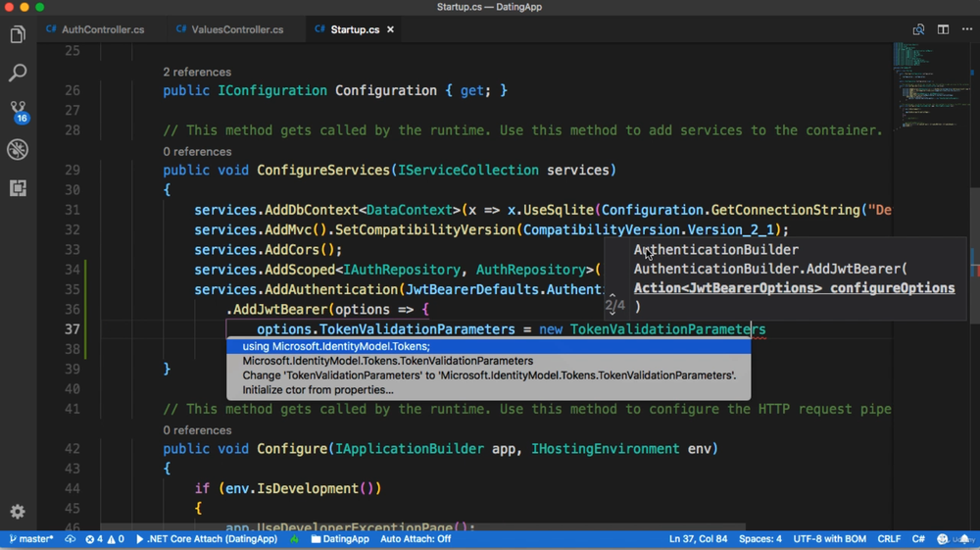
Task: Change encoding via UTF-8 with BOM
Action: click(829, 539)
